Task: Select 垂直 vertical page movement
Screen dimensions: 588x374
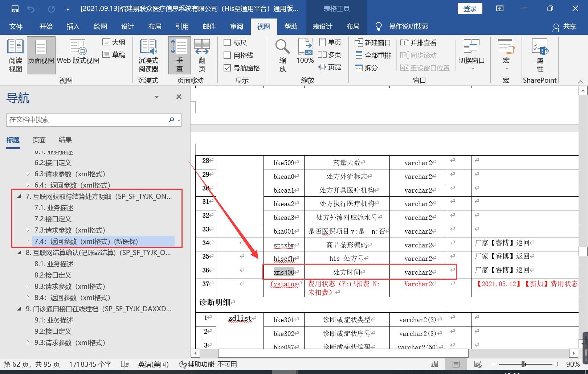Action: click(x=180, y=56)
